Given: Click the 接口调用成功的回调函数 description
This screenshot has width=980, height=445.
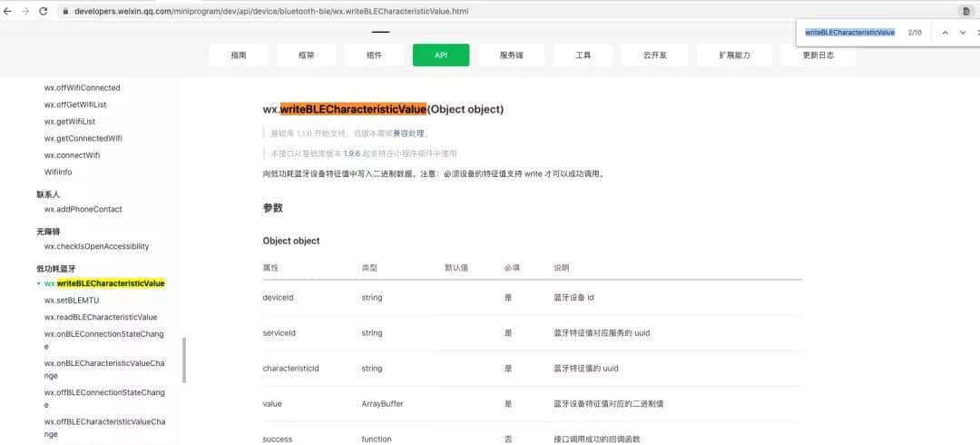Looking at the screenshot, I should 597,440.
